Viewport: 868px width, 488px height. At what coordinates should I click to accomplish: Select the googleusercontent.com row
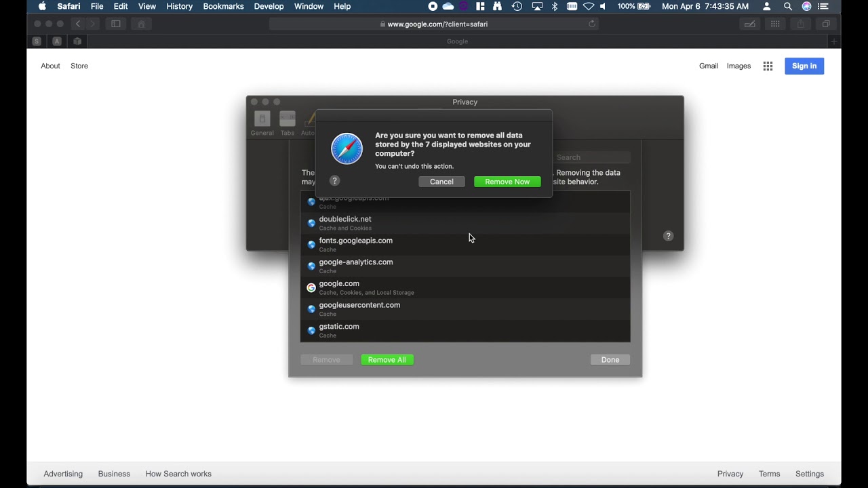[x=465, y=309]
